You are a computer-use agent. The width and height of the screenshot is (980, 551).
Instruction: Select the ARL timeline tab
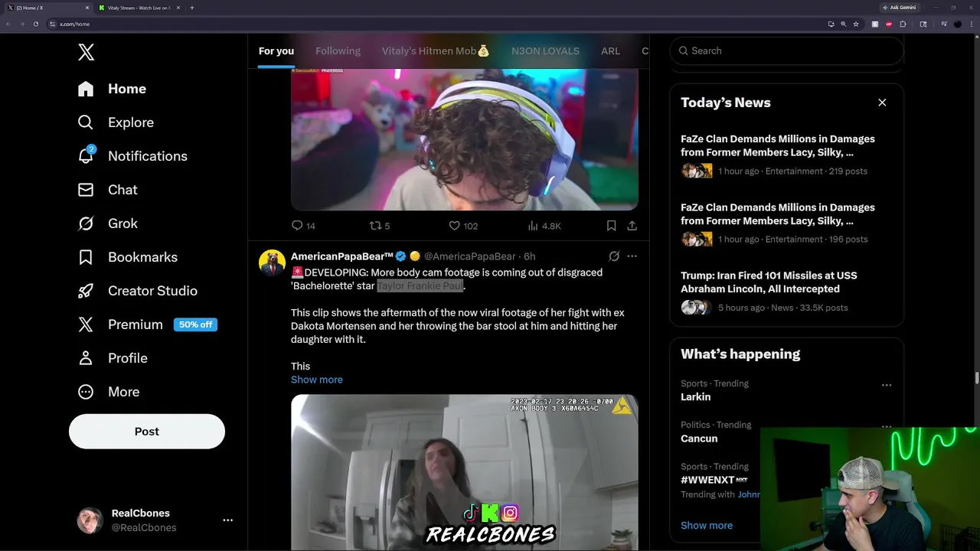click(610, 51)
